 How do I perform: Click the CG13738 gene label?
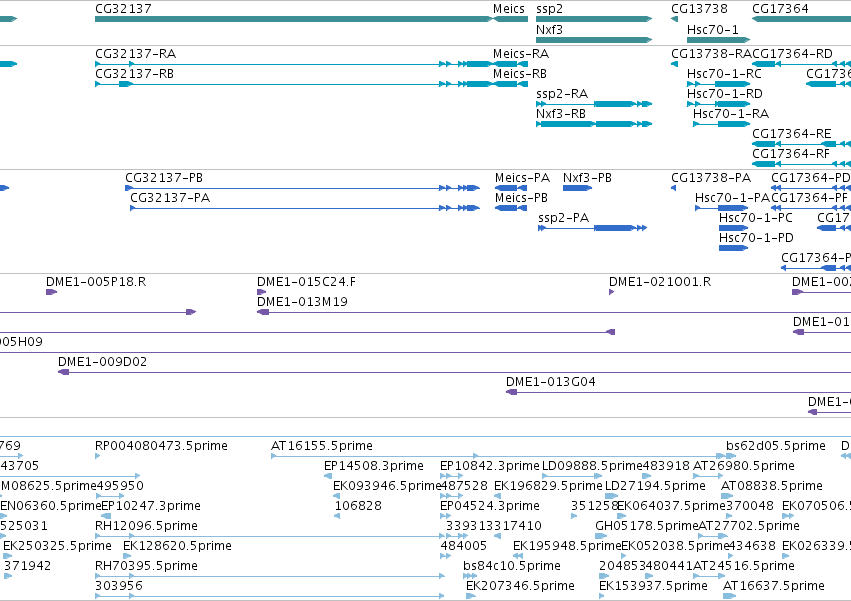click(699, 9)
